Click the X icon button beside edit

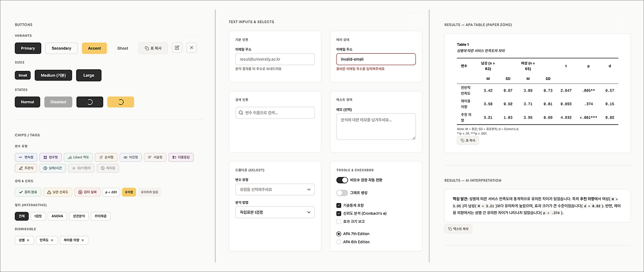click(191, 48)
